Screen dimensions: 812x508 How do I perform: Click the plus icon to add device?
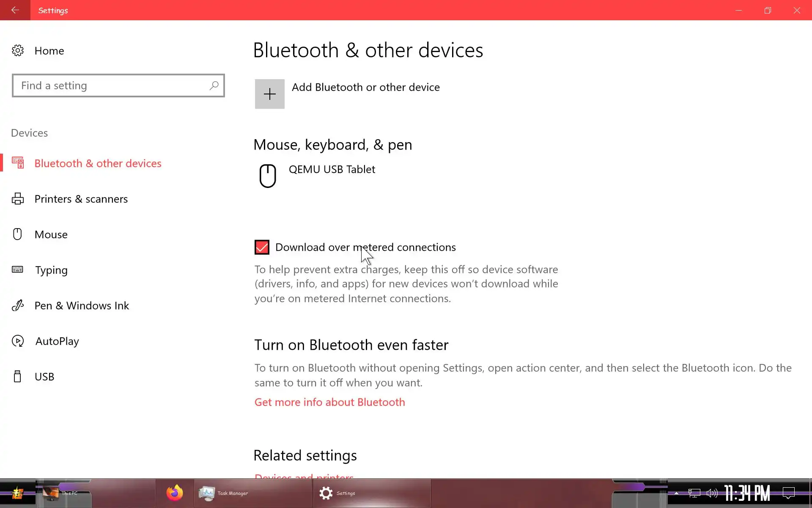coord(269,94)
